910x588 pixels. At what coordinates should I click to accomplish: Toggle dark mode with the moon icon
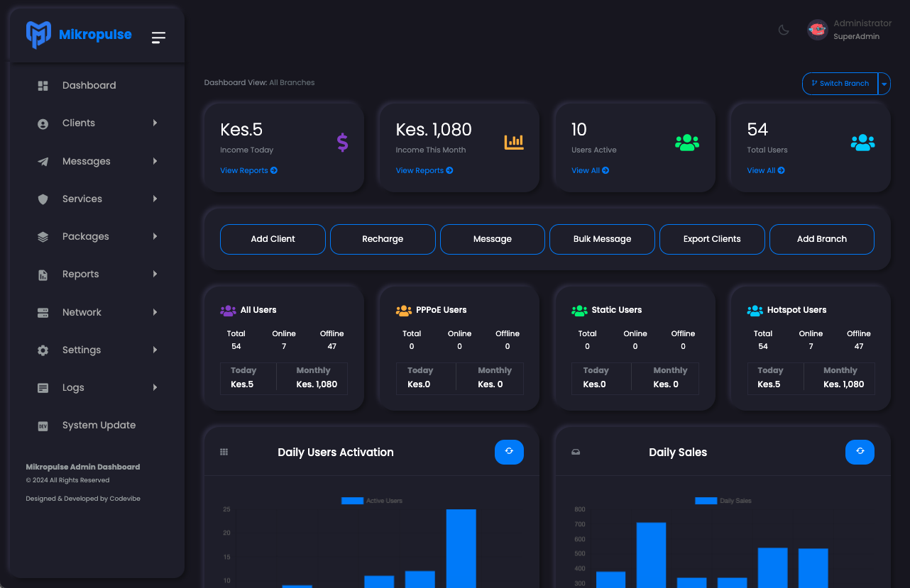point(784,30)
